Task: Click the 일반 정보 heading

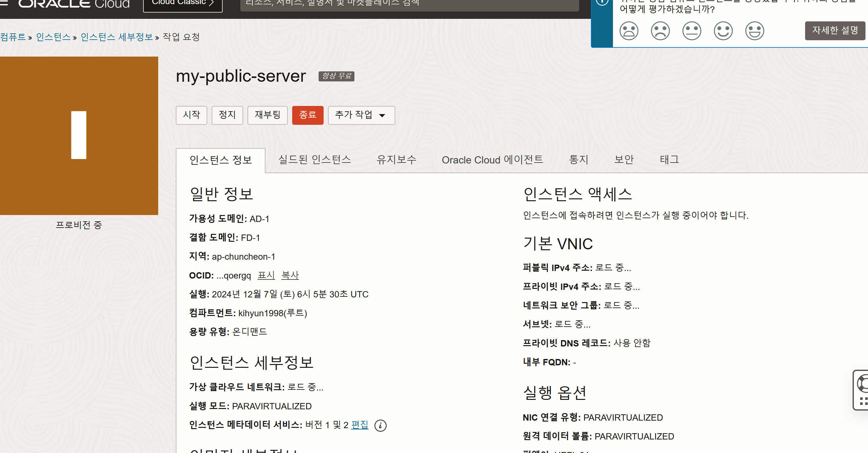Action: (221, 194)
